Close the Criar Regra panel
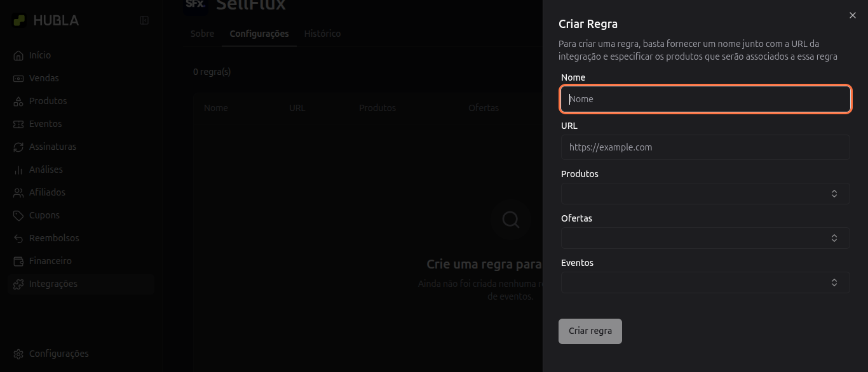 click(853, 15)
